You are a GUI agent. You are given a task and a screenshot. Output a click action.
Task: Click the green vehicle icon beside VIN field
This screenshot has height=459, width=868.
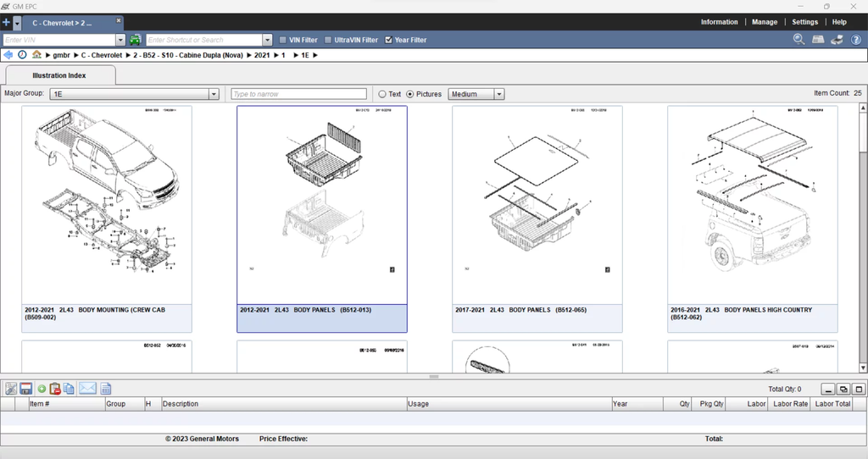136,40
